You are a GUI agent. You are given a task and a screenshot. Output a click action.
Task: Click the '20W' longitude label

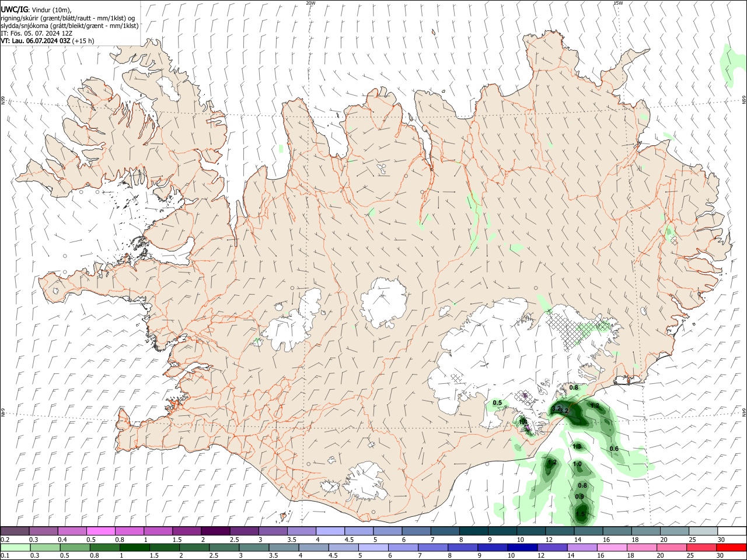coord(310,3)
